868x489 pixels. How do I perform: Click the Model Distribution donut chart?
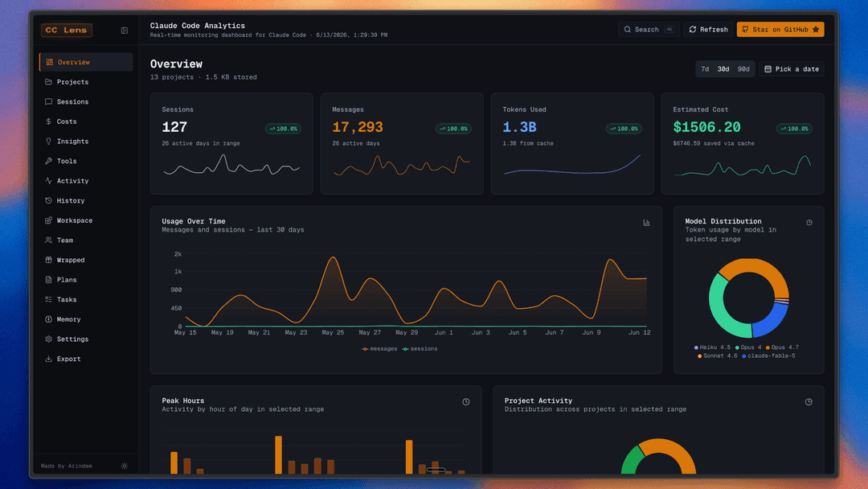[749, 298]
